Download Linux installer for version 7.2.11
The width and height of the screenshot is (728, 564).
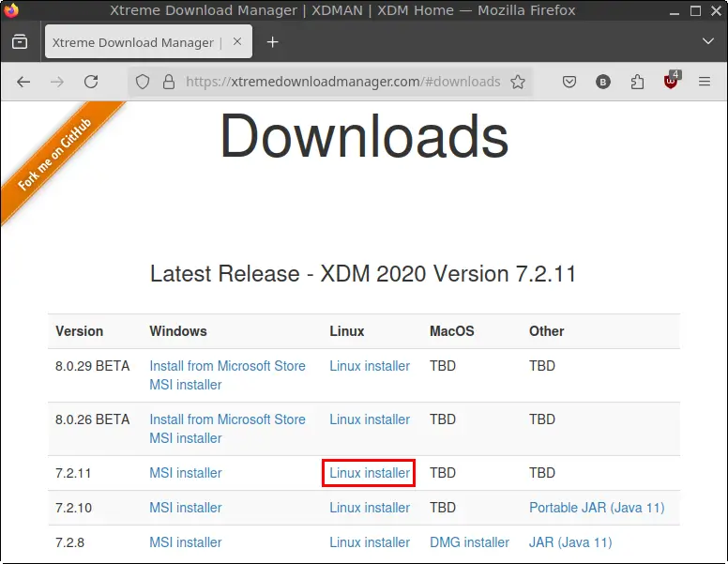click(370, 473)
